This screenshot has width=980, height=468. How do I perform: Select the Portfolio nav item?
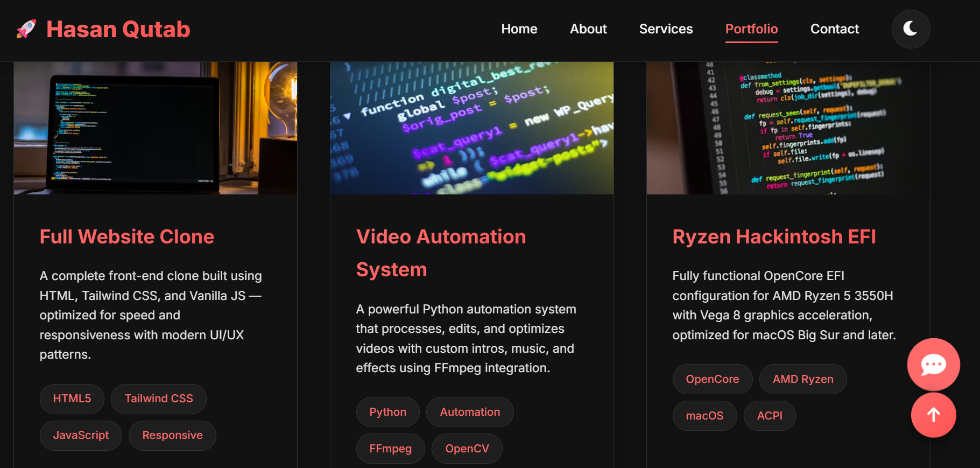point(751,29)
